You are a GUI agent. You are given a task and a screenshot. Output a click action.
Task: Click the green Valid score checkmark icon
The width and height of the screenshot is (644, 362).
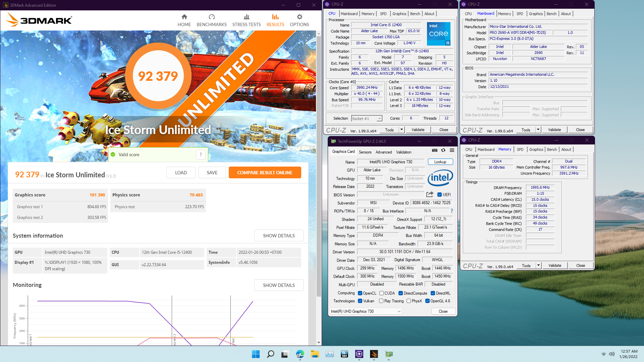(113, 155)
